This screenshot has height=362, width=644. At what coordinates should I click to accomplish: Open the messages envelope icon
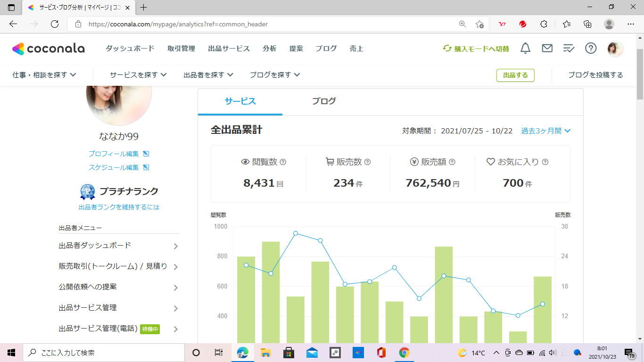click(547, 48)
